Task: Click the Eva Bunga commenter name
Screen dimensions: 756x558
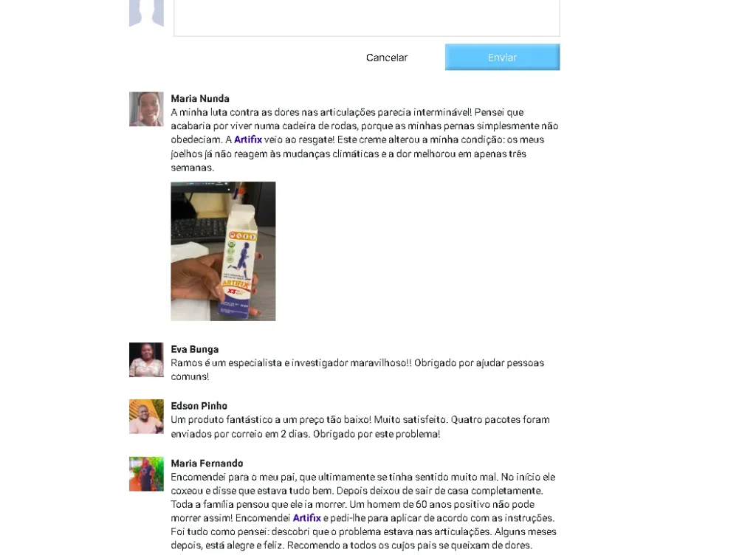Action: point(195,349)
